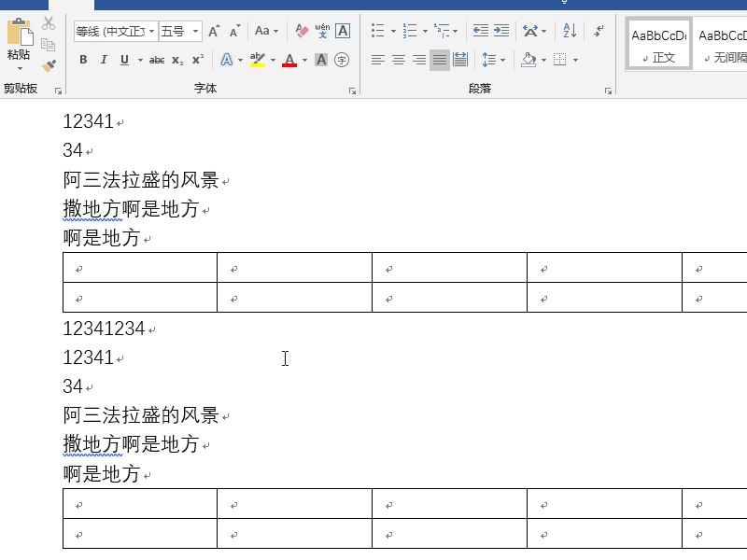The width and height of the screenshot is (747, 560).
Task: Click the Paste clipboard icon
Action: (20, 33)
